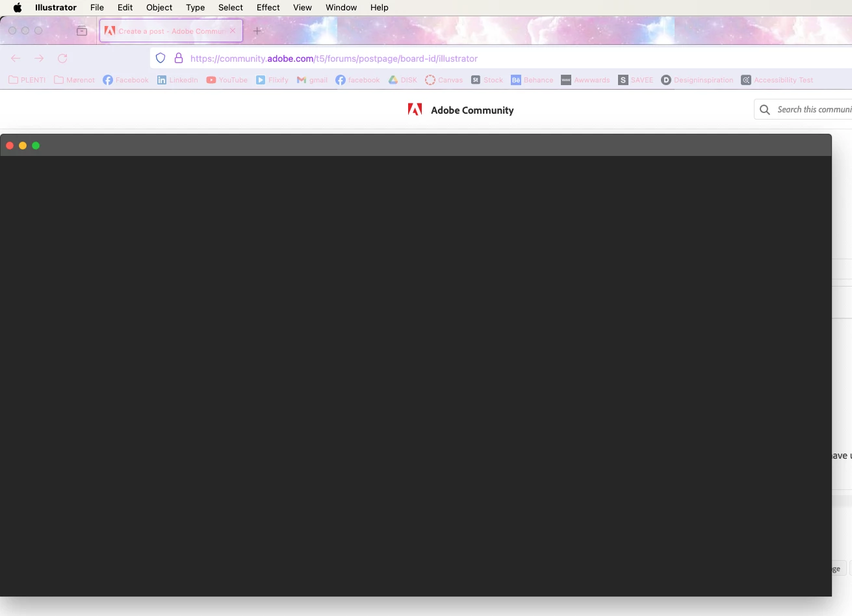
Task: Click the shield tracking protection icon
Action: (x=161, y=58)
